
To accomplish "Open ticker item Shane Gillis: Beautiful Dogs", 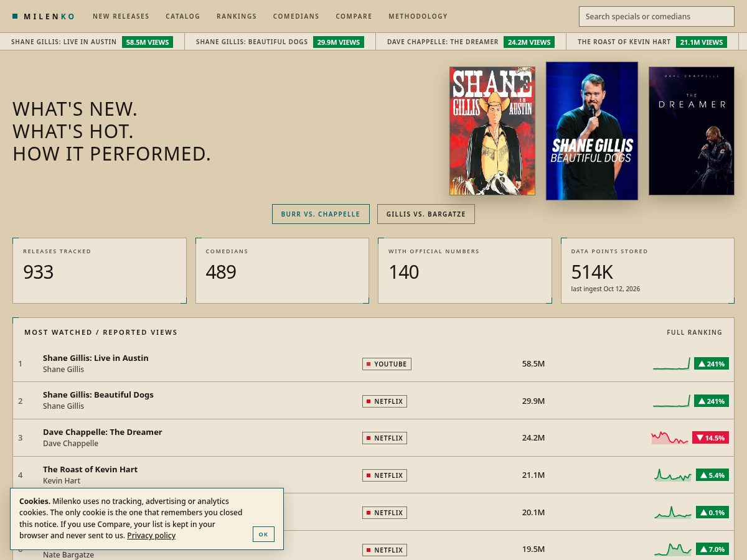I will pyautogui.click(x=251, y=42).
